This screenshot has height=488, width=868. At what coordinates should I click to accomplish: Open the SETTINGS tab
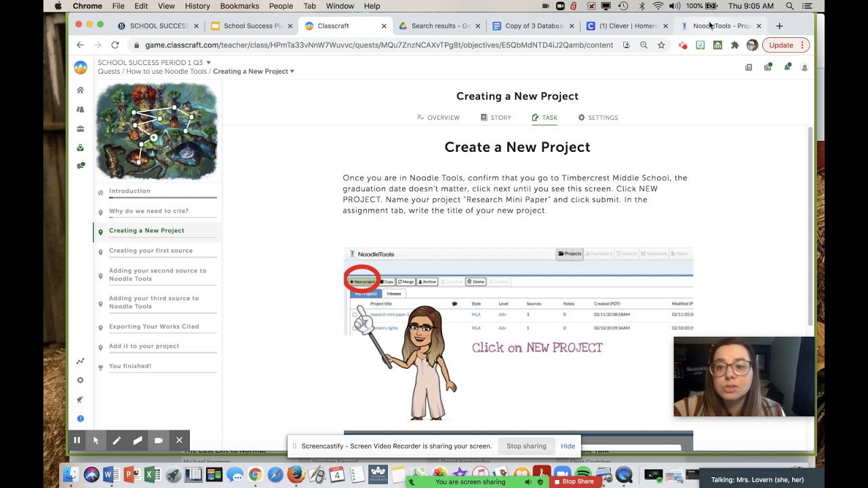coord(597,117)
